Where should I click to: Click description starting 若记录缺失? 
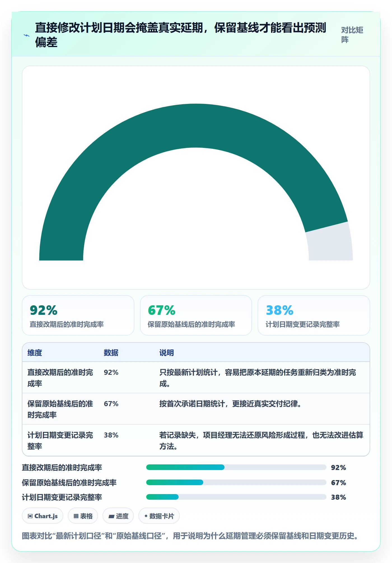click(261, 441)
